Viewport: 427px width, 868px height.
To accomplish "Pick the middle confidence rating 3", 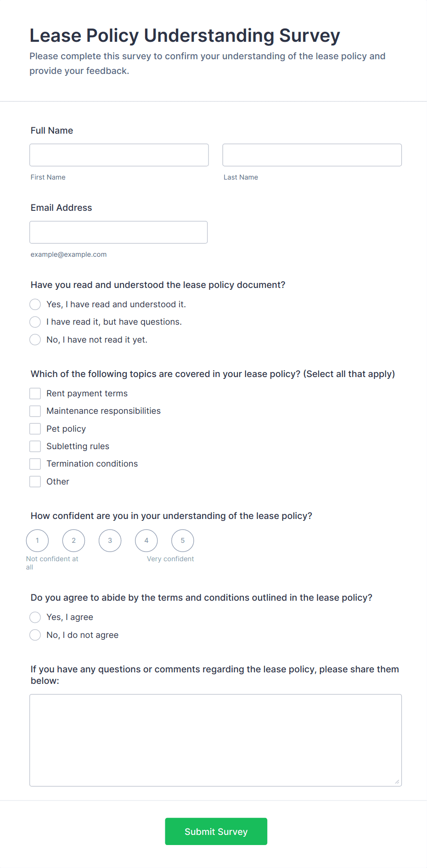I will (x=110, y=541).
